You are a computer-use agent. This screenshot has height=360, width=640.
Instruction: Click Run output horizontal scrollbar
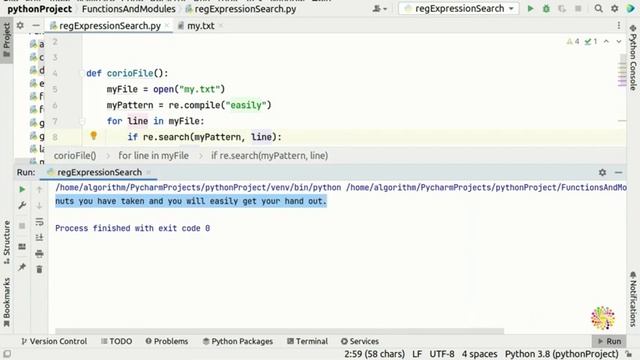click(x=280, y=331)
